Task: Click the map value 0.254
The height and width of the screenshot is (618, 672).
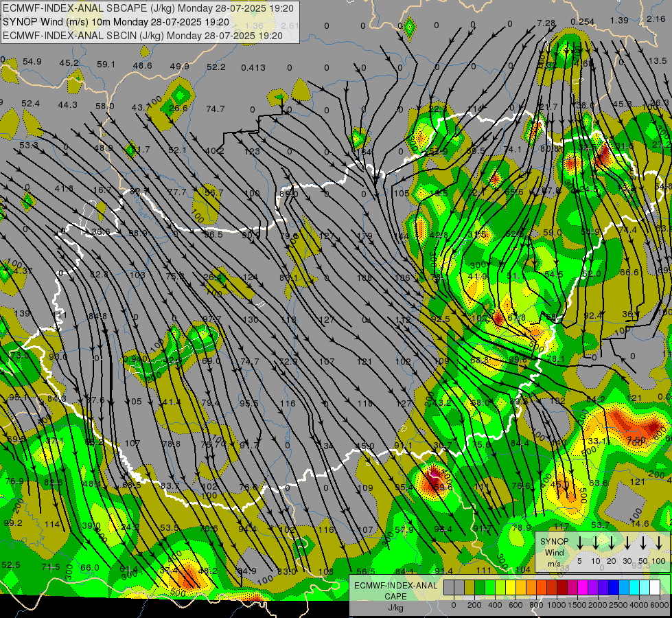Action: [583, 22]
